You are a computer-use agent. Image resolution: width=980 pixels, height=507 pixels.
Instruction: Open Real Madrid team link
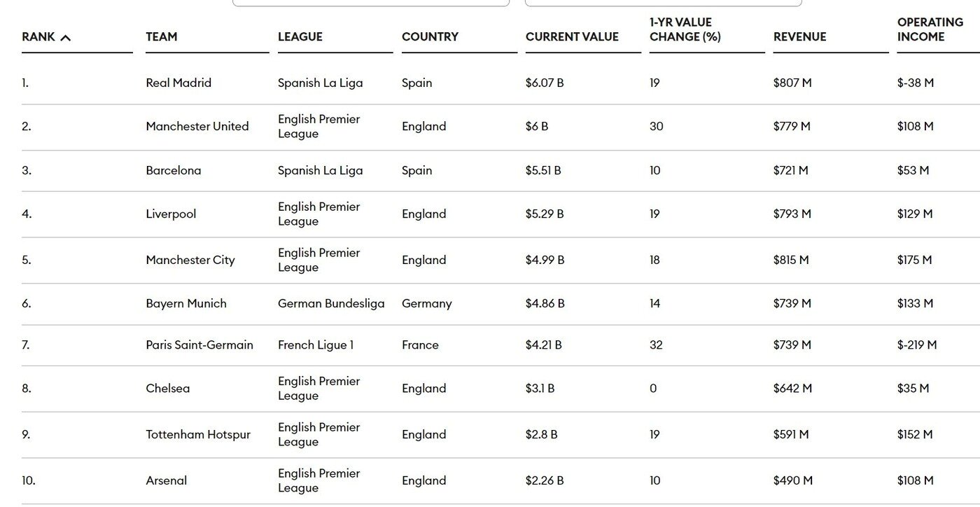tap(178, 83)
